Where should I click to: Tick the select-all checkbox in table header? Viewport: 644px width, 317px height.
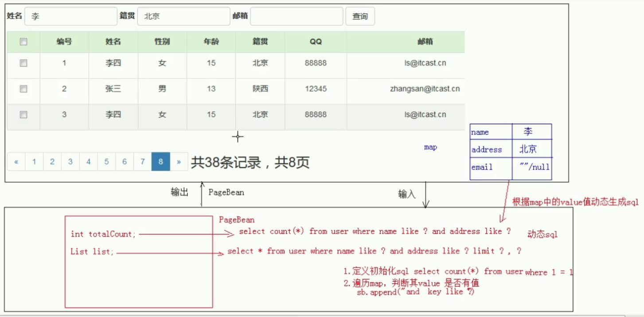point(23,42)
